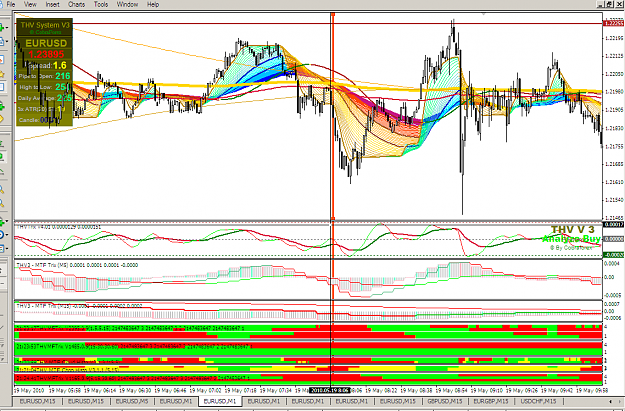
Task: Click the Analyze Buy signal text
Action: 571,239
